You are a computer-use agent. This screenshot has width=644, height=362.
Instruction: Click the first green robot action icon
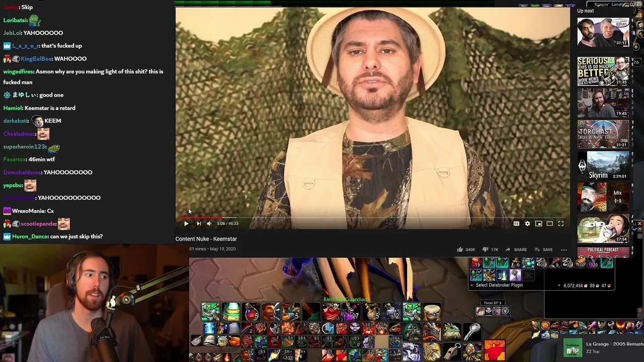pos(210,312)
